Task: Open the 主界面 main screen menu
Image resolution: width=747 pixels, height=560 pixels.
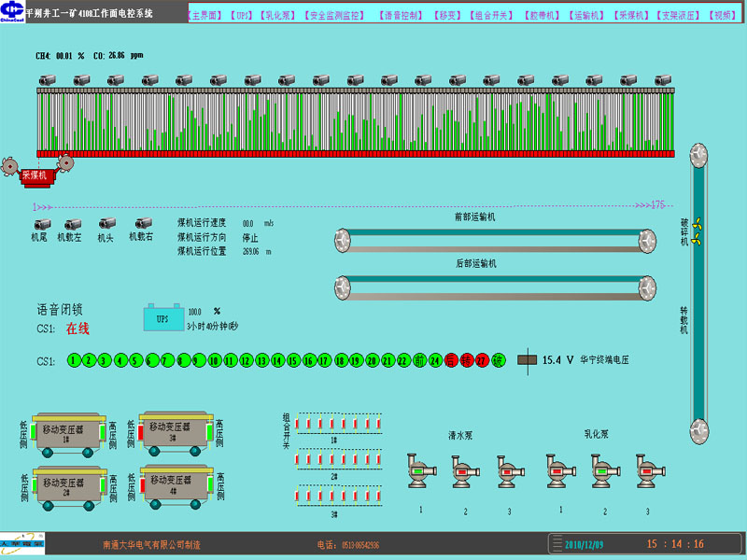Action: click(x=204, y=16)
